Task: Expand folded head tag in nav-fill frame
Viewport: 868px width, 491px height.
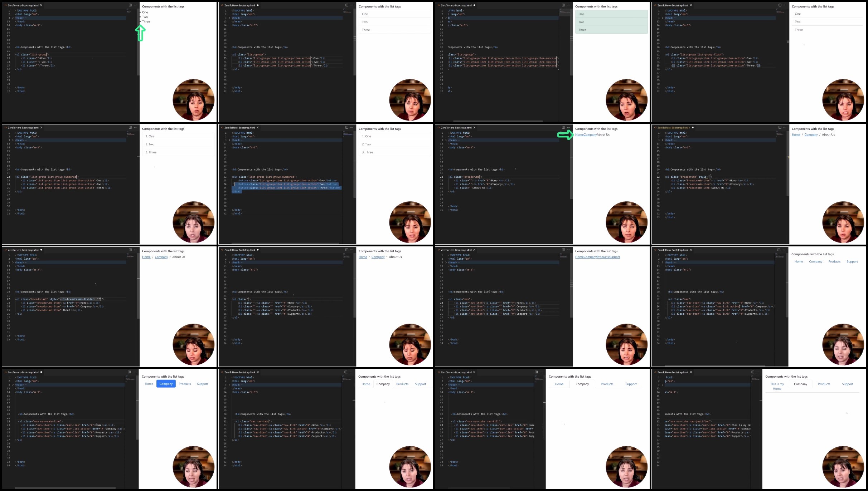Action: point(446,385)
